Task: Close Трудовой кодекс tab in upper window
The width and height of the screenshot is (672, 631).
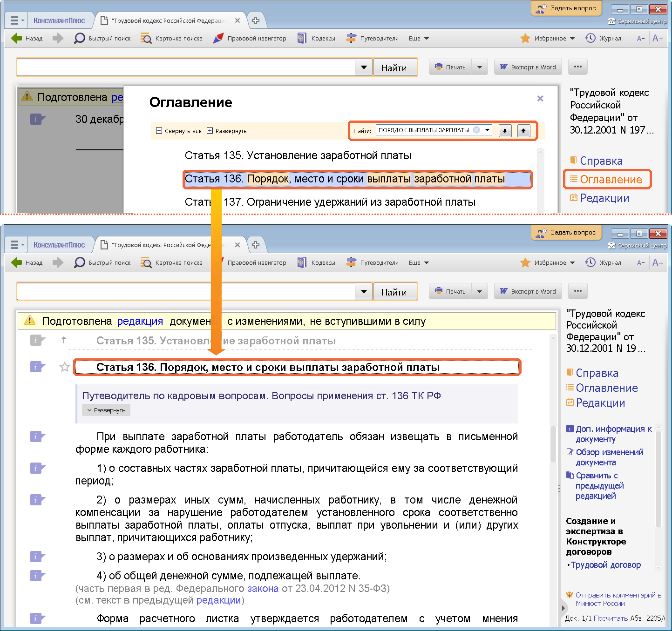Action: 238,20
